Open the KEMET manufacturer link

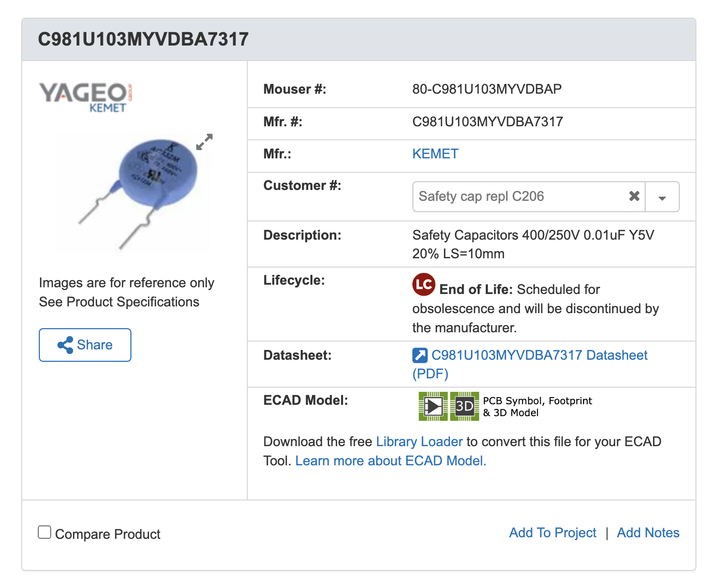(x=435, y=154)
